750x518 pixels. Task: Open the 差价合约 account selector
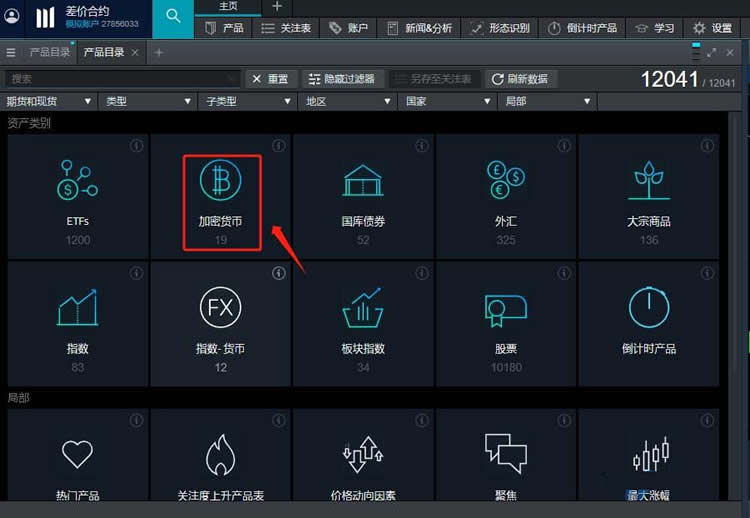tap(88, 17)
